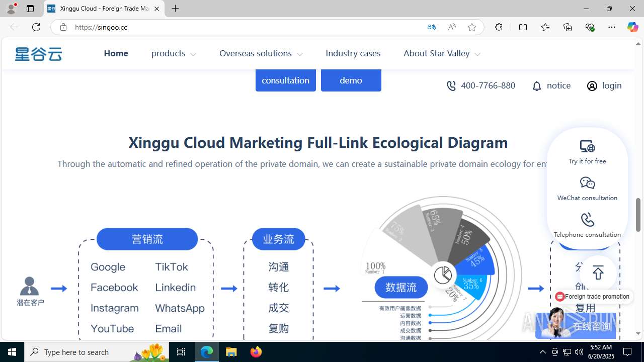Screen dimensions: 644x362
Task: Click the browser Back button
Action: (14, 27)
